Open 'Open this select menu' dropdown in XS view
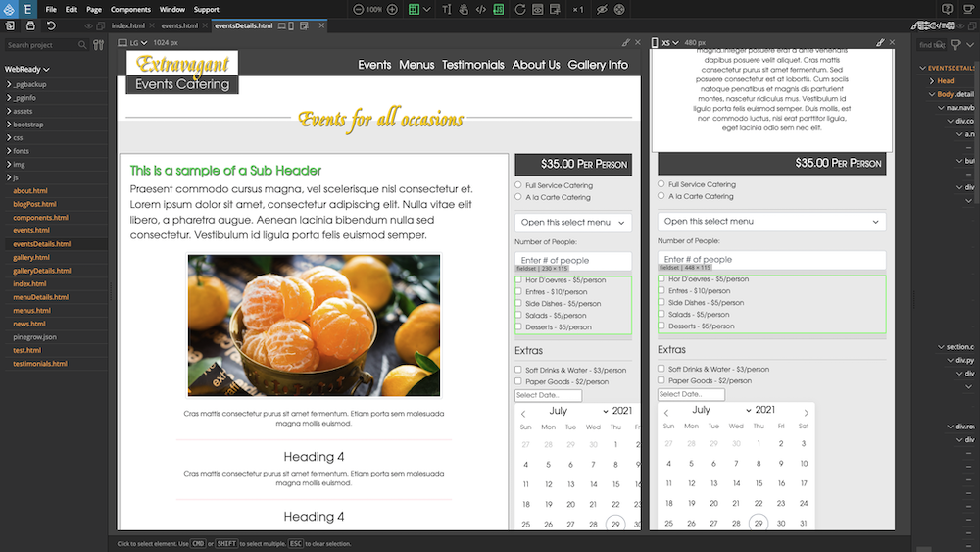 pyautogui.click(x=771, y=222)
